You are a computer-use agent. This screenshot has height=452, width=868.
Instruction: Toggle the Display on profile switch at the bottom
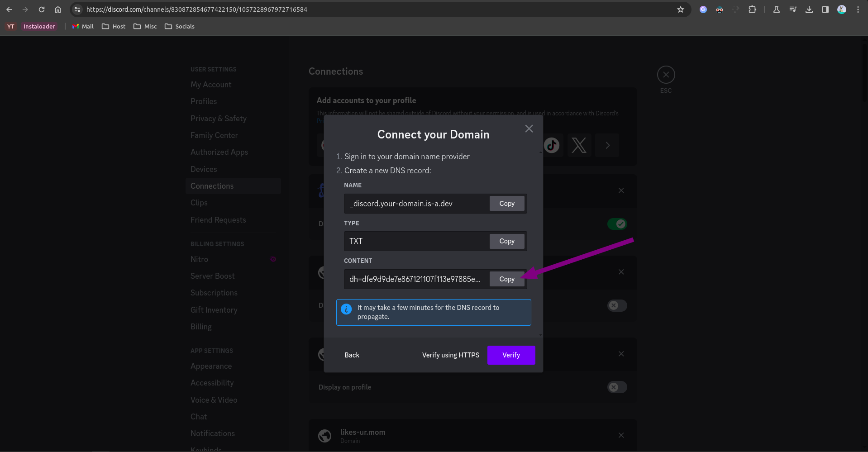click(617, 387)
